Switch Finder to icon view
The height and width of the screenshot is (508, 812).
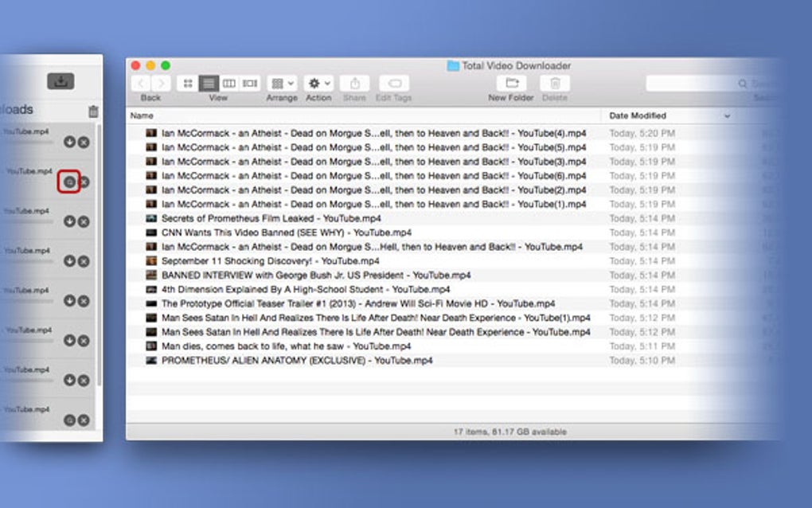[187, 84]
